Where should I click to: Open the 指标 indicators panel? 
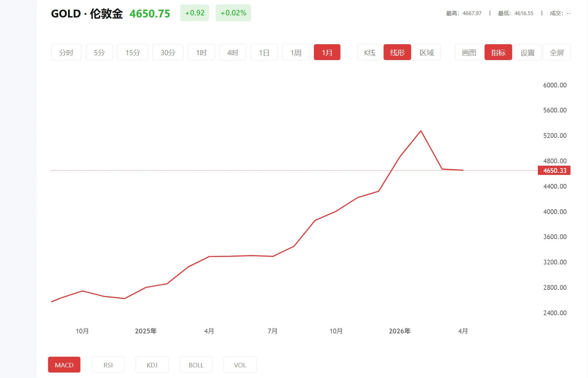point(498,52)
